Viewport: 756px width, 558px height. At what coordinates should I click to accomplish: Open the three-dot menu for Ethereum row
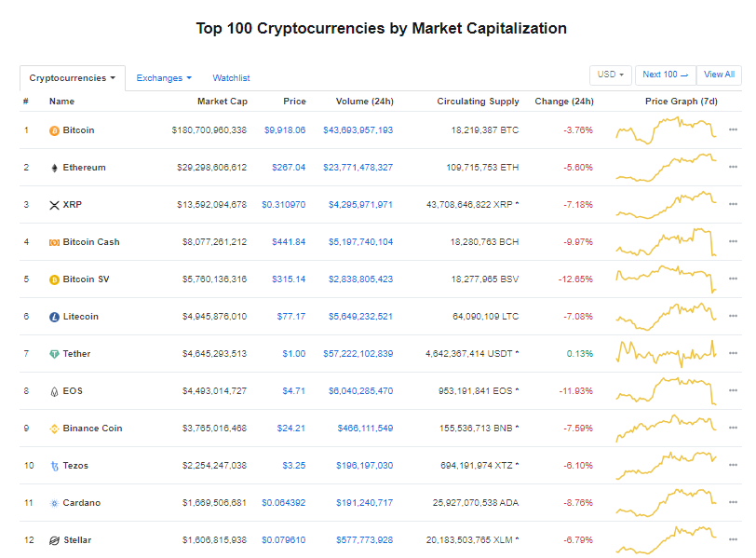pos(733,167)
